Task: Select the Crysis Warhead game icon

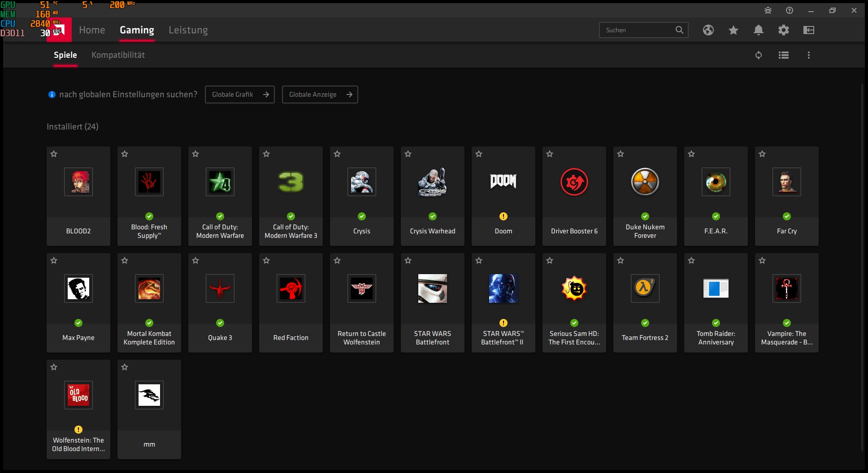Action: click(x=433, y=182)
